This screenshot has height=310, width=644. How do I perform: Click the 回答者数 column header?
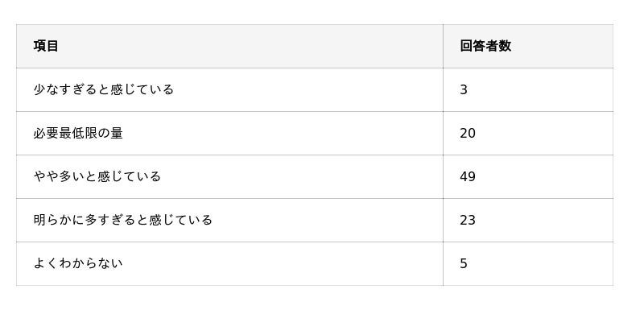click(x=528, y=46)
